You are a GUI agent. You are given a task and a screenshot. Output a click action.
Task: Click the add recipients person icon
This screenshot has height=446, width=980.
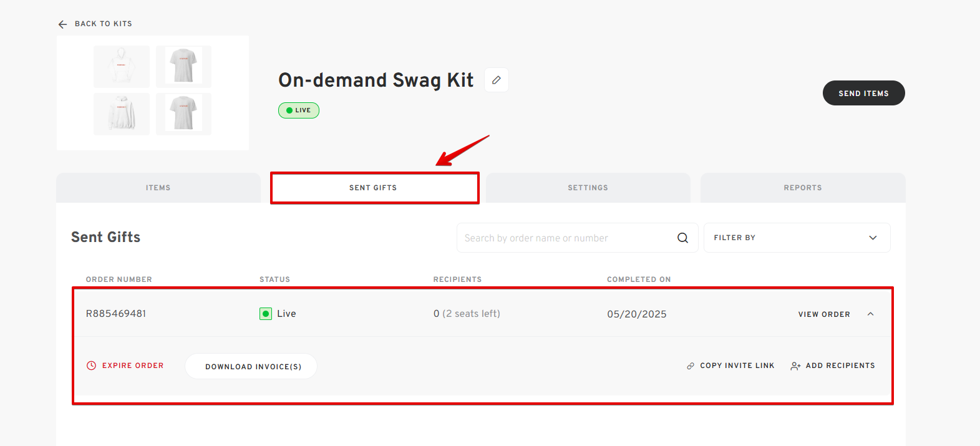795,366
